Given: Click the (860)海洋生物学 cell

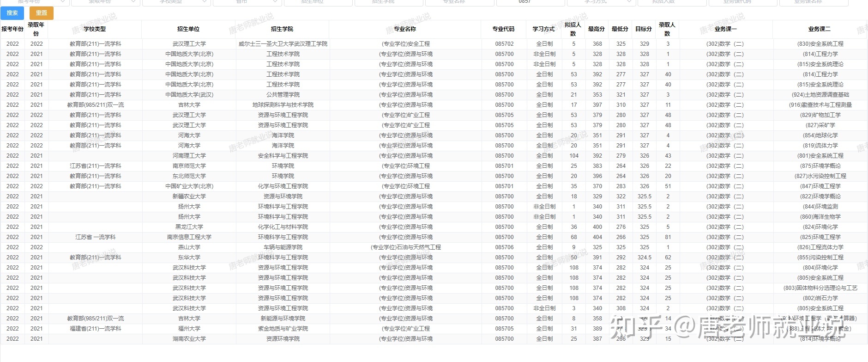Looking at the screenshot, I should [x=820, y=217].
